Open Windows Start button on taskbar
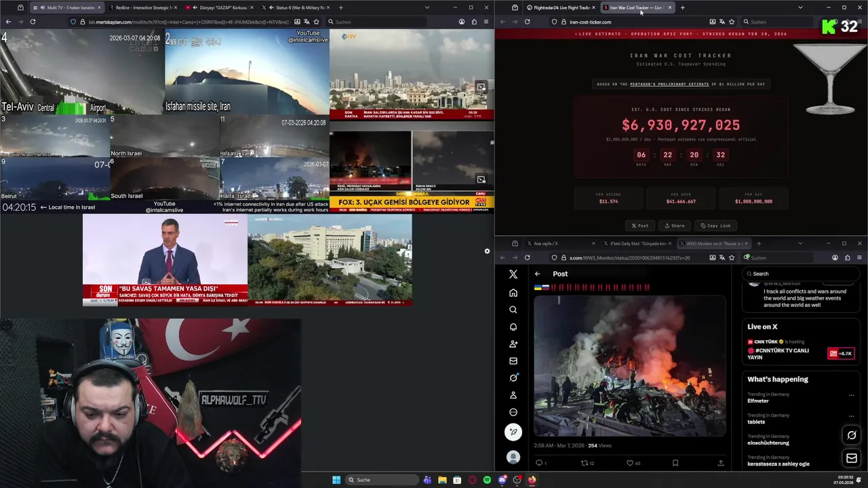This screenshot has height=488, width=868. tap(336, 480)
